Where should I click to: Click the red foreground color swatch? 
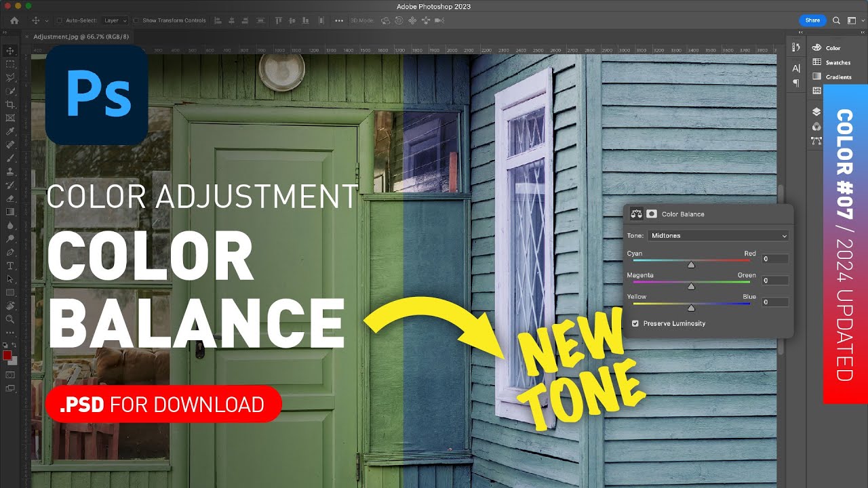pos(7,355)
